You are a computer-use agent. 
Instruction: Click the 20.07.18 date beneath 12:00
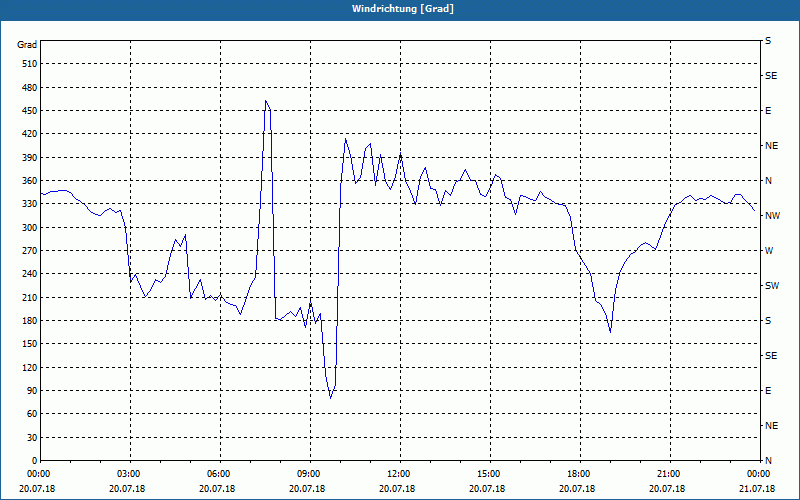397,489
